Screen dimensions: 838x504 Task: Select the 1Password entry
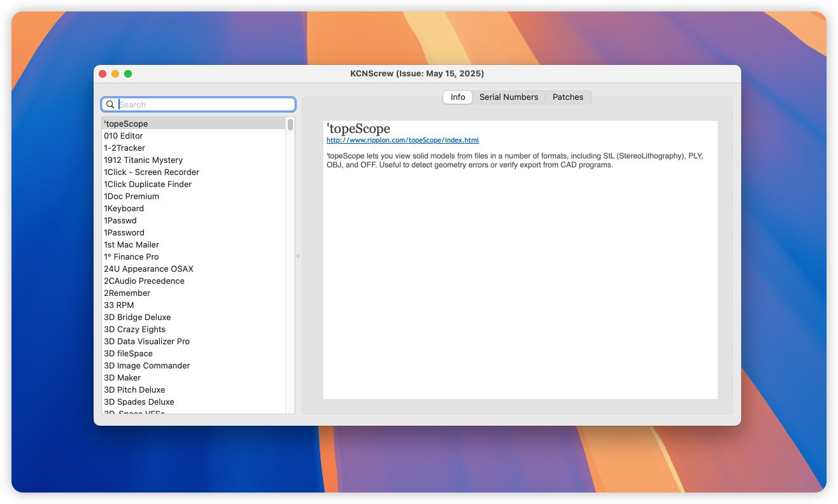click(194, 232)
